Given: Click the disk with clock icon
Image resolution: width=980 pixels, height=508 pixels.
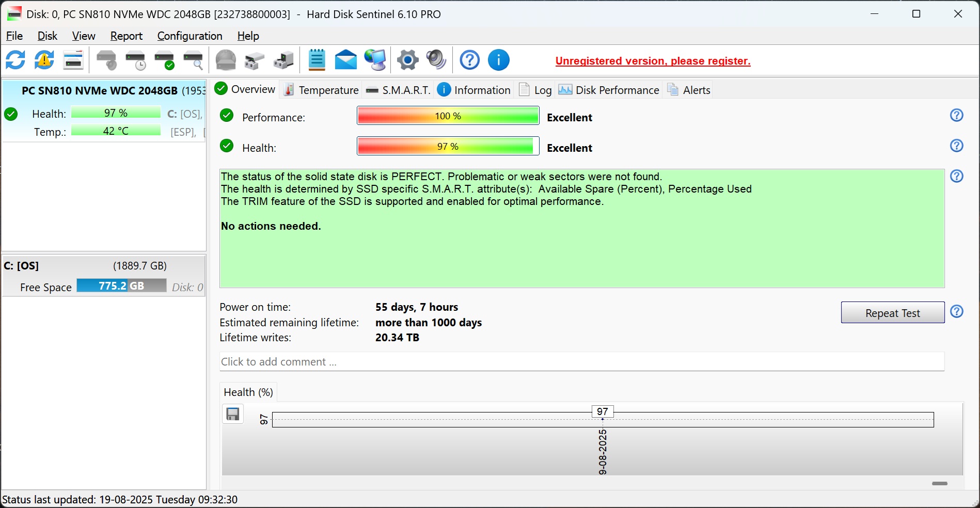Looking at the screenshot, I should [x=136, y=60].
